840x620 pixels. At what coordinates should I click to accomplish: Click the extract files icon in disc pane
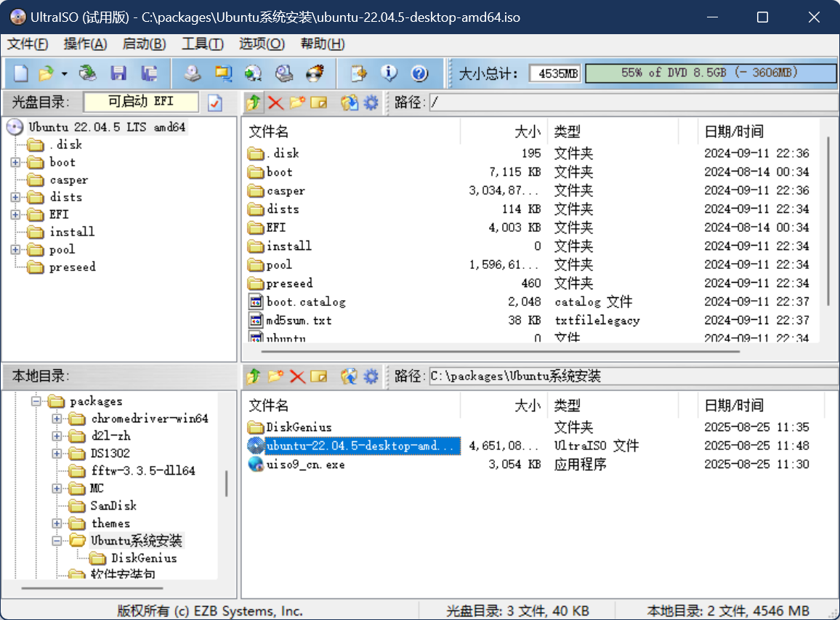pos(350,102)
